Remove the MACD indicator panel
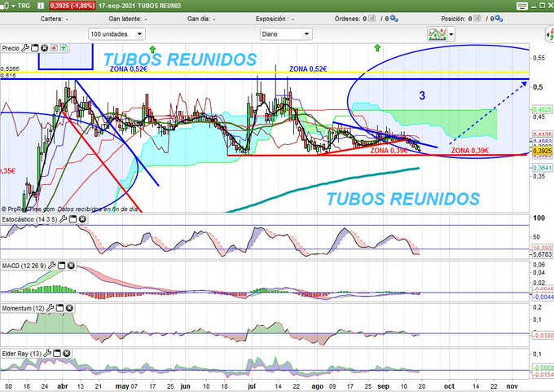 (71, 266)
